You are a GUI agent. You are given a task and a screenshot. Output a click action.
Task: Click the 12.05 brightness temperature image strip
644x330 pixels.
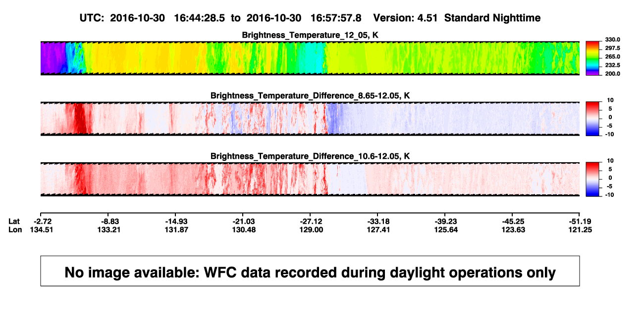tap(310, 58)
